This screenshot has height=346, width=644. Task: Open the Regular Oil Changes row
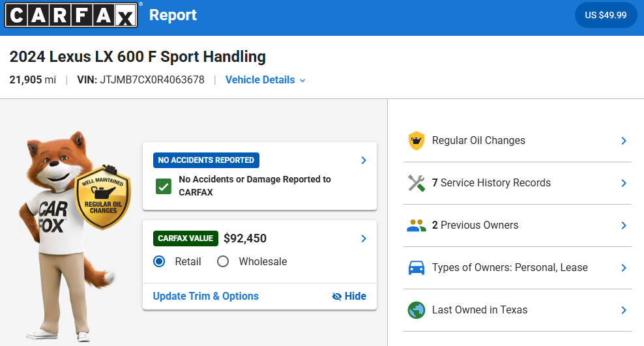[518, 141]
